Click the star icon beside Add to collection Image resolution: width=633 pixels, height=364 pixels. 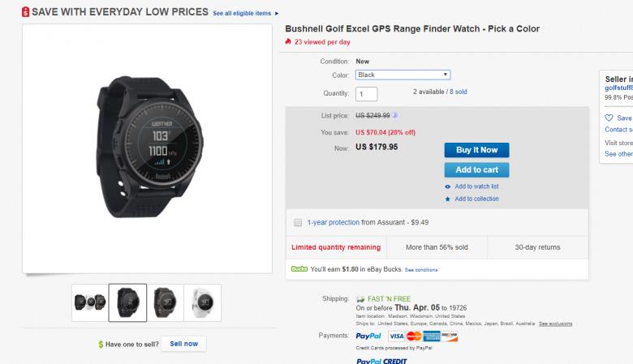click(x=447, y=199)
